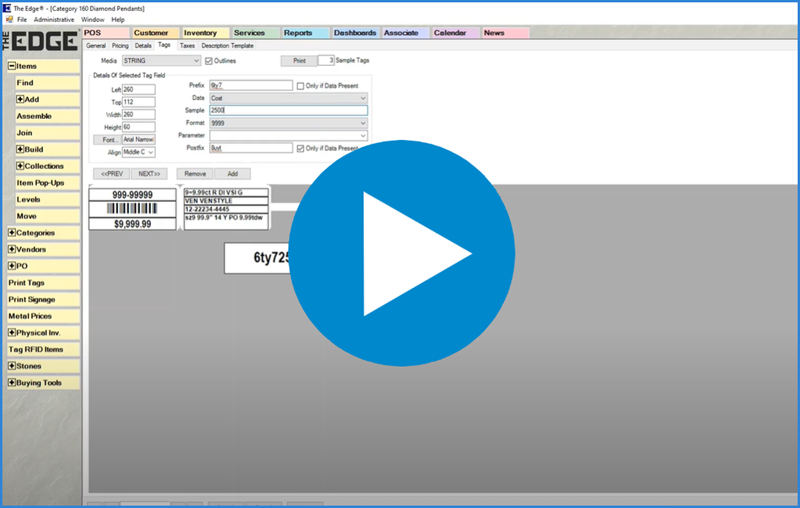
Task: Expand the Vendors section
Action: point(12,249)
